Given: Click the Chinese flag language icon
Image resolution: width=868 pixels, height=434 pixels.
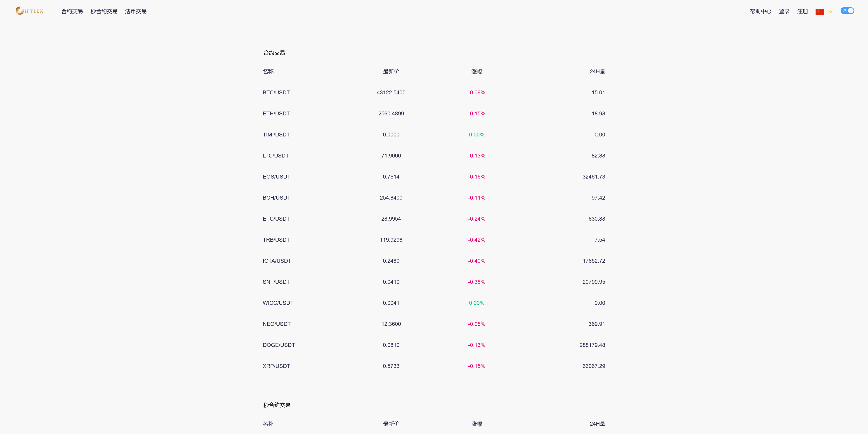Looking at the screenshot, I should tap(819, 12).
